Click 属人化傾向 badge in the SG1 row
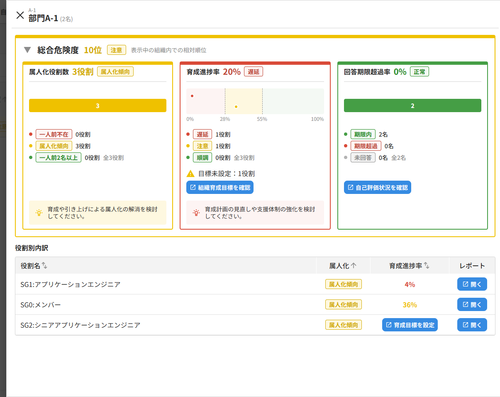Screen dimensions: 500x397 click(343, 284)
